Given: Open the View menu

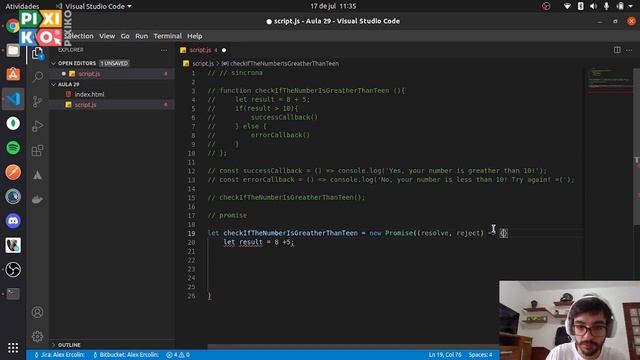Looking at the screenshot, I should point(107,36).
